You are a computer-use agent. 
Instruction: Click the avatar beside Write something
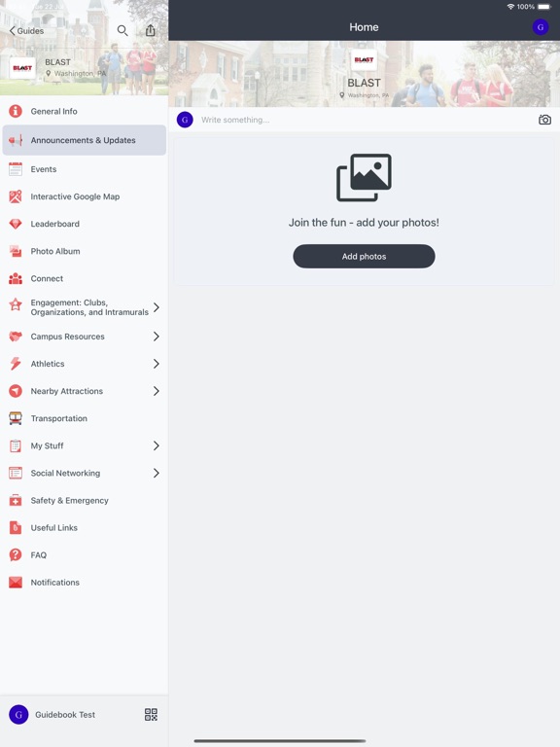pyautogui.click(x=185, y=120)
